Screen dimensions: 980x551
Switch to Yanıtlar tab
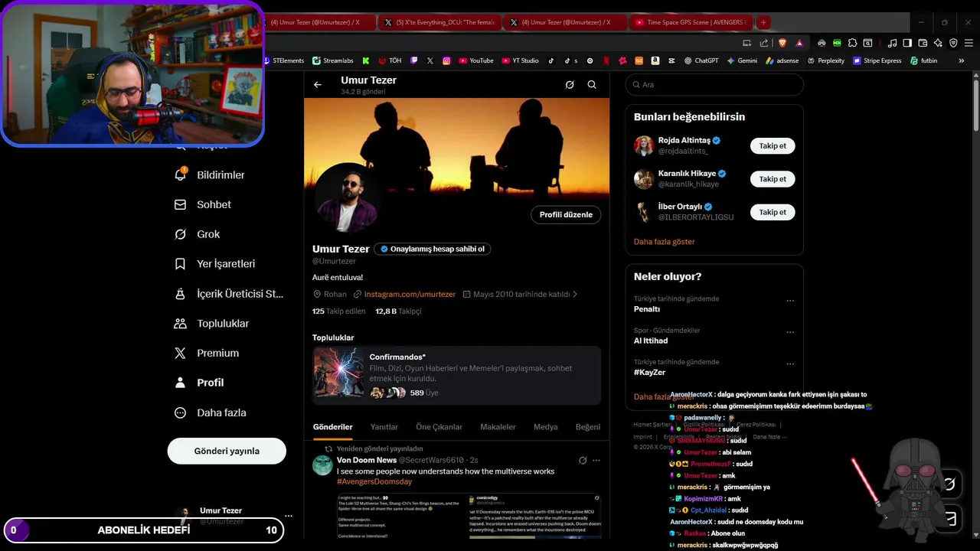[384, 427]
